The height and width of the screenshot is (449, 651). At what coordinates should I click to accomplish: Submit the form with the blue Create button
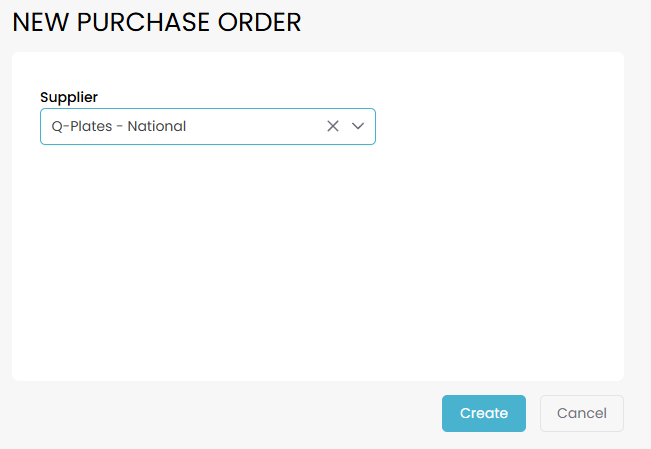point(483,413)
